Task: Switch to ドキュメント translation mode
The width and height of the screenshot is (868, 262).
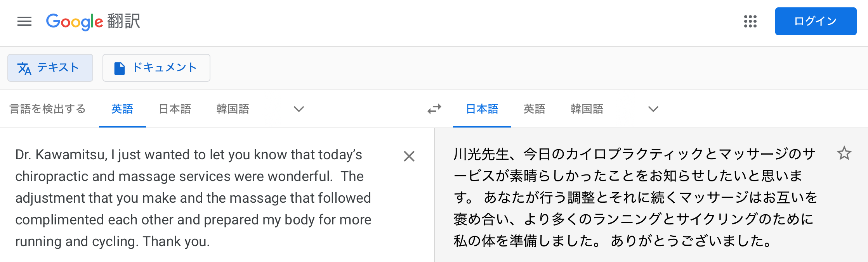Action: [x=156, y=68]
